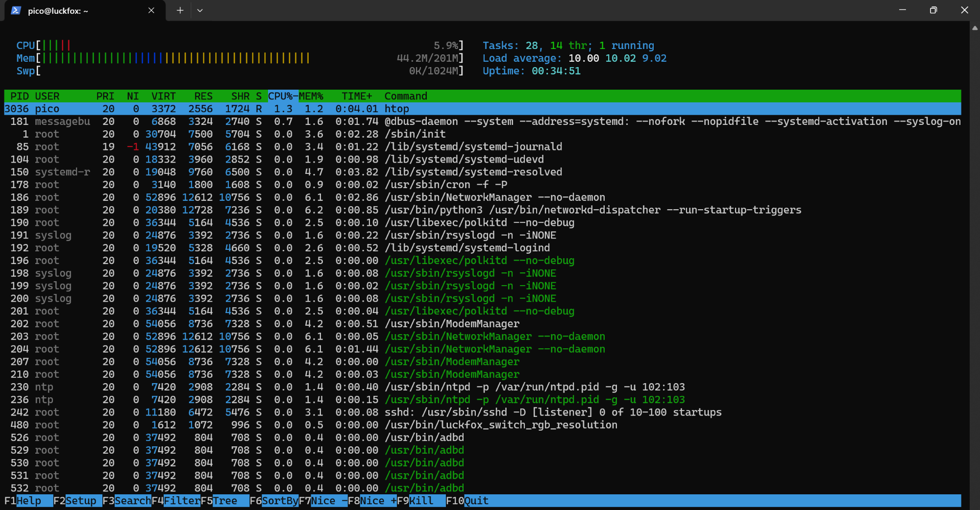Sort by MEM% column header
The height and width of the screenshot is (510, 980).
(311, 96)
